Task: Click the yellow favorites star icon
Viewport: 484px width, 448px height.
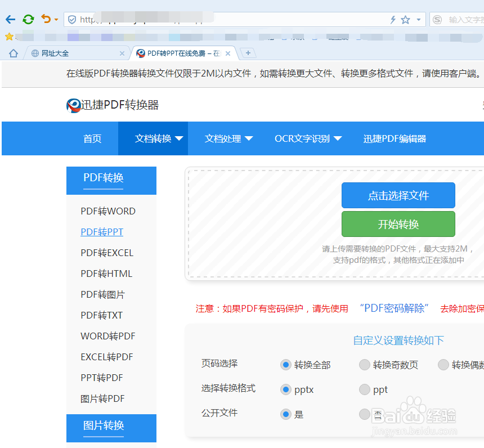Action: click(9, 35)
